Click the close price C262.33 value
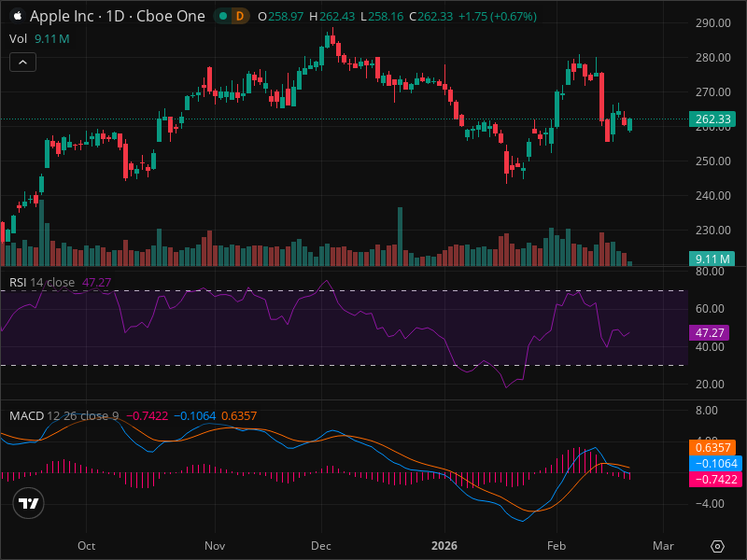Image resolution: width=747 pixels, height=560 pixels. tap(431, 16)
